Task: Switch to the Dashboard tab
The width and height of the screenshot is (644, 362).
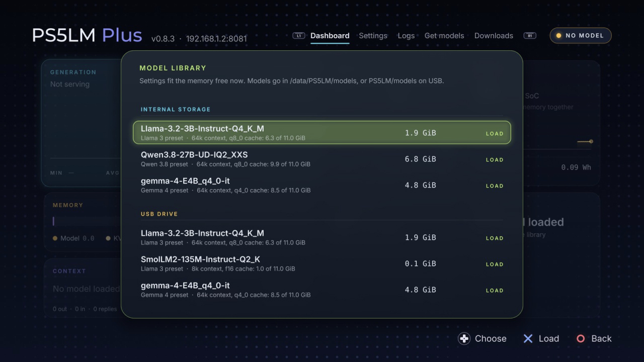Action: pos(330,36)
